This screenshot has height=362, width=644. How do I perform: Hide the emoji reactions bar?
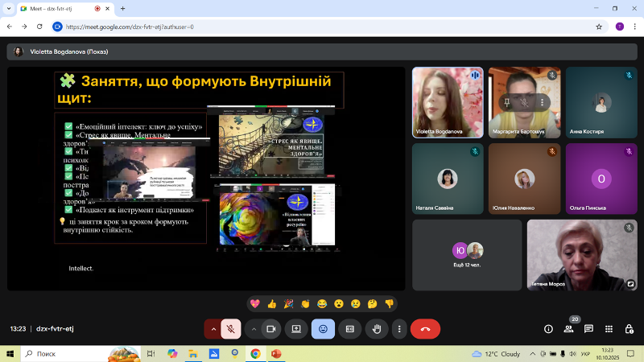click(323, 328)
